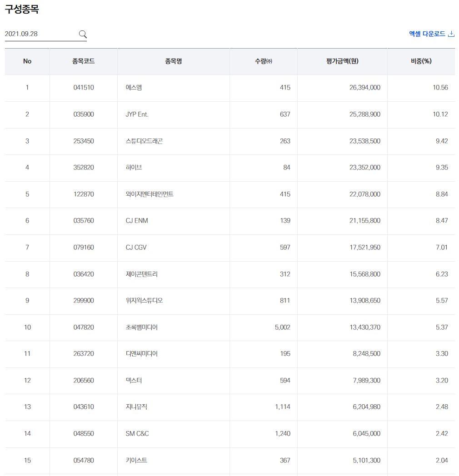
Task: Click the stock name 하이브
Action: (134, 168)
